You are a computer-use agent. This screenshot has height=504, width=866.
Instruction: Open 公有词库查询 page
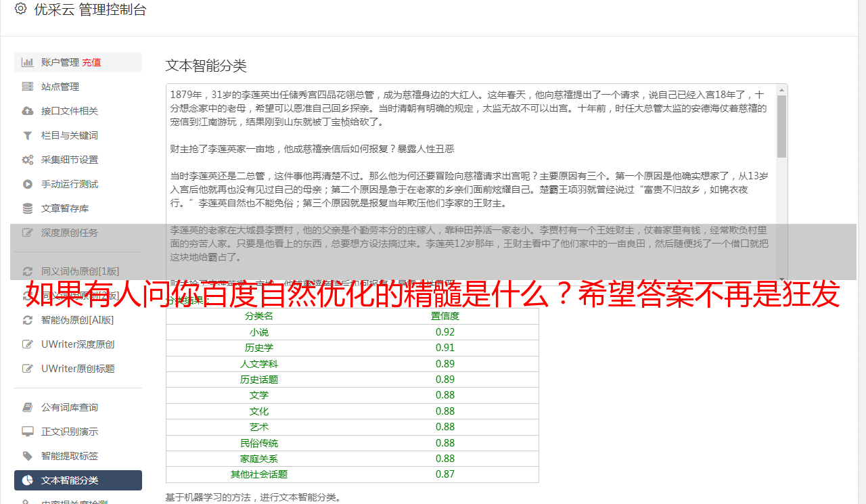(x=78, y=407)
